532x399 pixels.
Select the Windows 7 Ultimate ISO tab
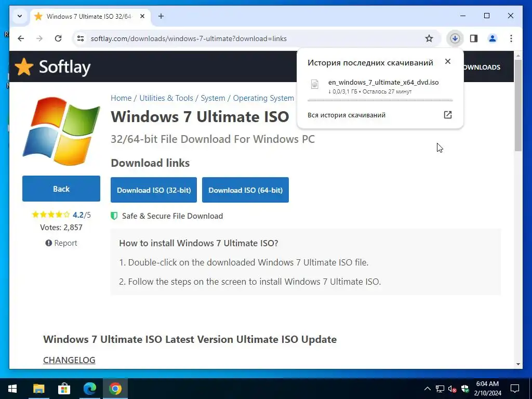pyautogui.click(x=90, y=16)
